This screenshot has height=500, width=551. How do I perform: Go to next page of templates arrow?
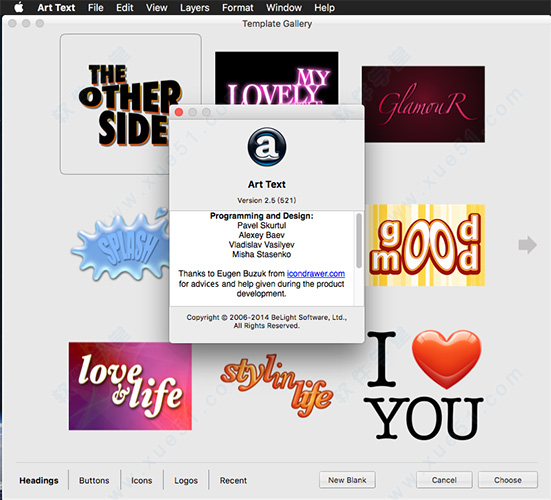tap(527, 245)
